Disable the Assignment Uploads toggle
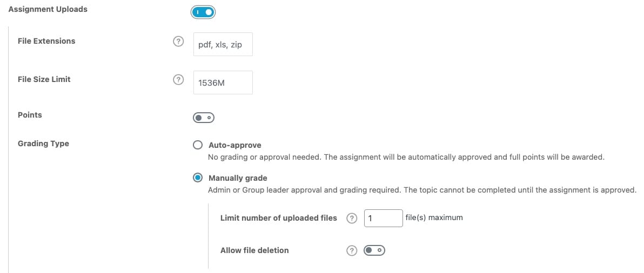Viewport: 644px width, 273px height. tap(203, 12)
